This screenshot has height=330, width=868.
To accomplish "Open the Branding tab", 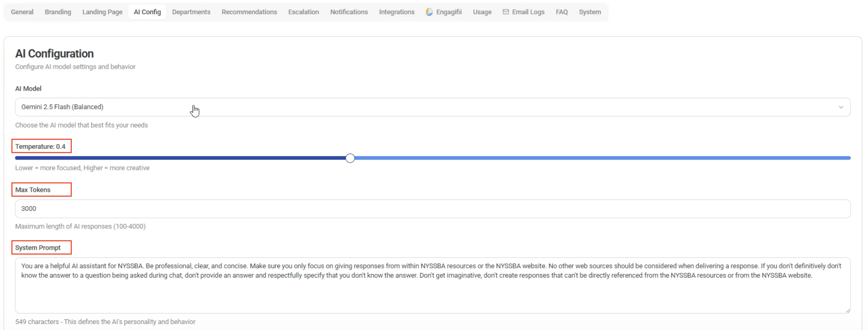I will pos(58,12).
